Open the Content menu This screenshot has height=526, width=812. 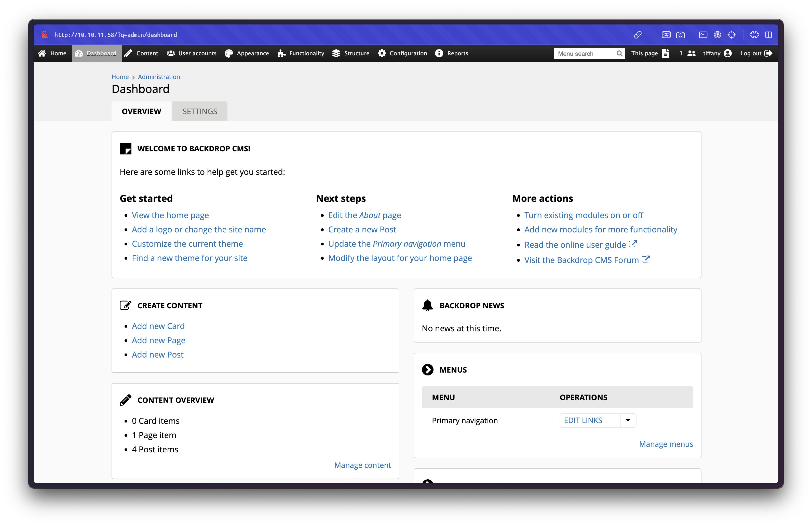point(141,53)
